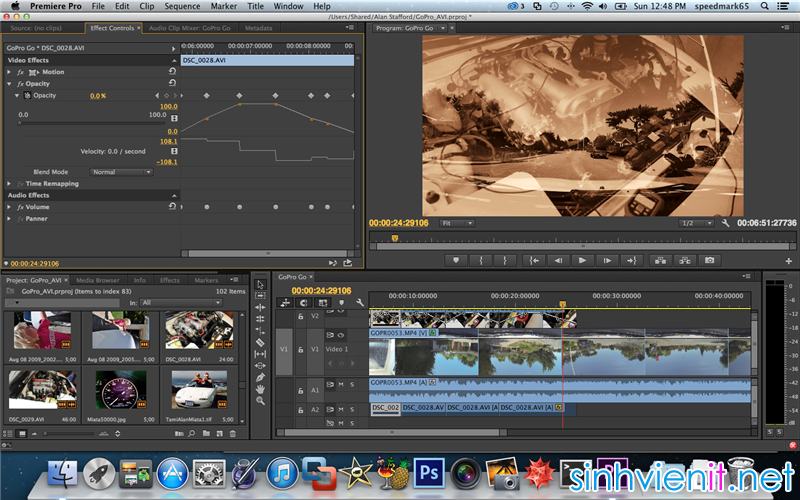Viewport: 800px width, 500px height.
Task: Open the Fit zoom level dropdown
Action: [457, 223]
